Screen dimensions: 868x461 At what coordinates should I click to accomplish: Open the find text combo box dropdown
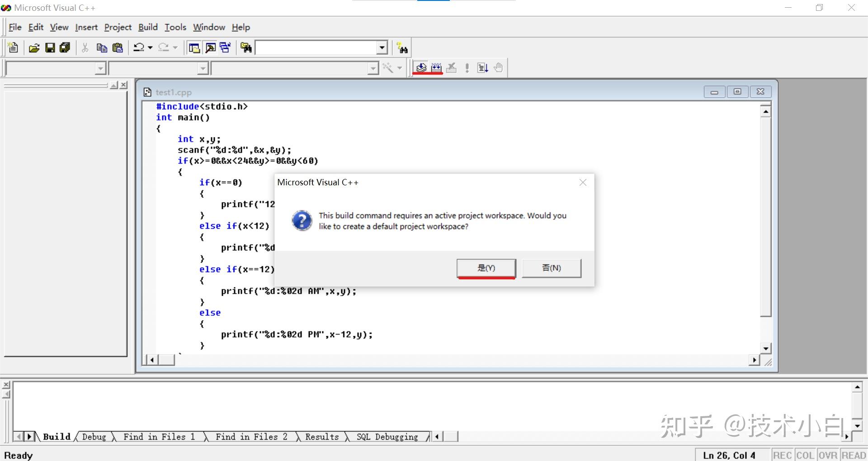click(x=382, y=47)
